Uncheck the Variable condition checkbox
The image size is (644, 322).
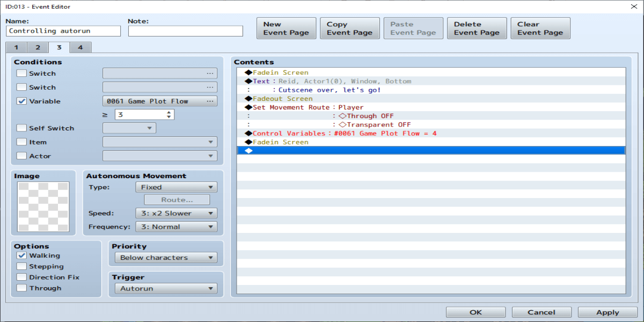point(21,101)
